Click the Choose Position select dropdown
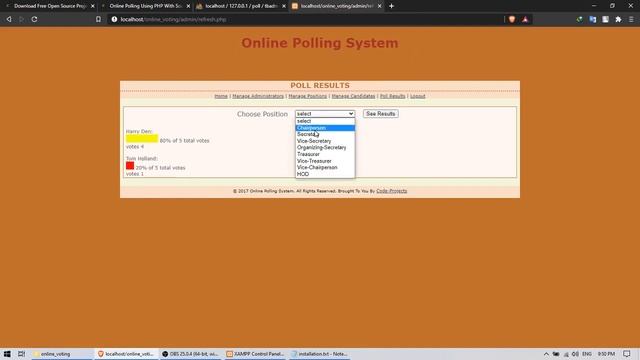This screenshot has width=640, height=360. [325, 114]
